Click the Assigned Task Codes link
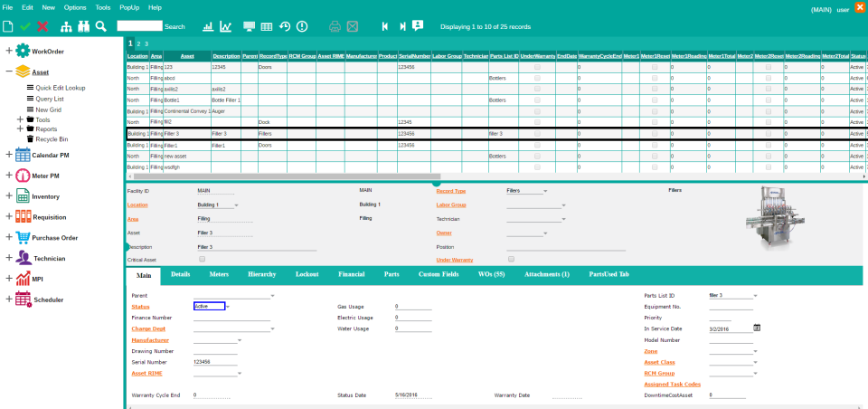The image size is (868, 409). [672, 384]
